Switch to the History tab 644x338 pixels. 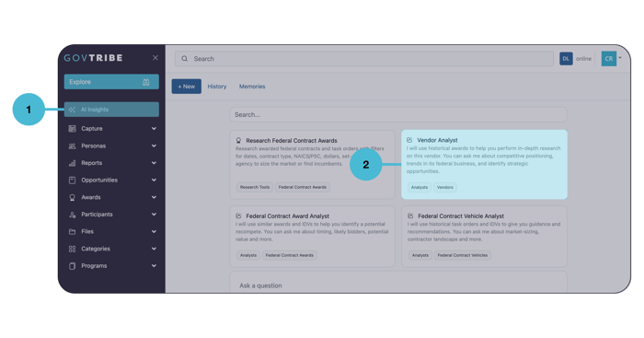point(217,87)
